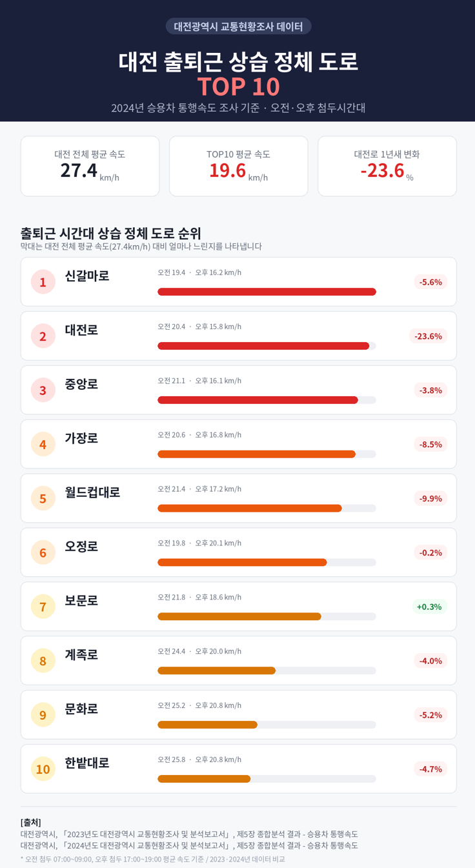Screen dimensions: 475x868
Task: Click the green +0.3% badge for 보문로
Action: point(430,607)
